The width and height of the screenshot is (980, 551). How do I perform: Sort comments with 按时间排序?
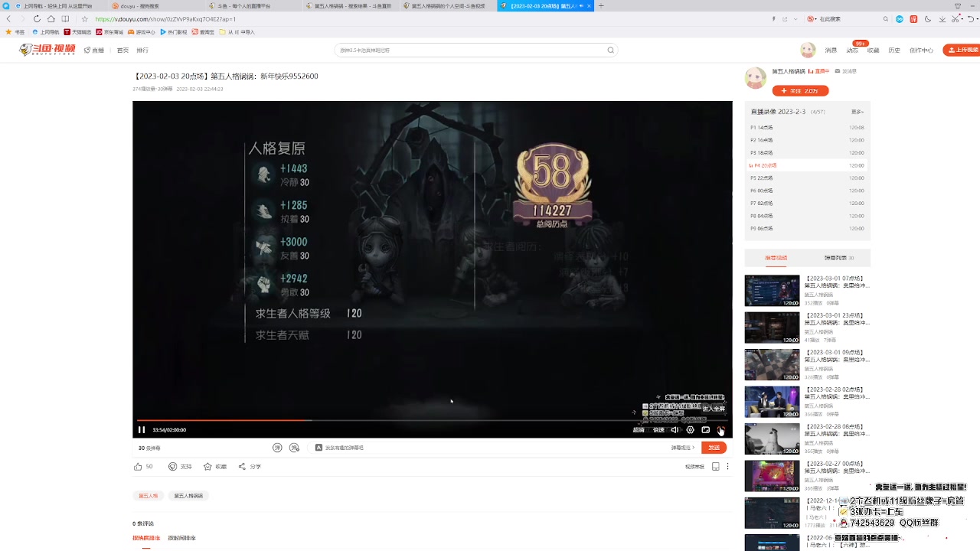181,538
